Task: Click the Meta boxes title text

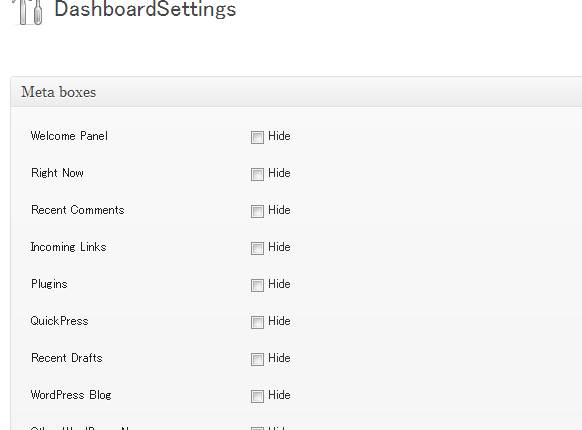Action: (x=59, y=92)
